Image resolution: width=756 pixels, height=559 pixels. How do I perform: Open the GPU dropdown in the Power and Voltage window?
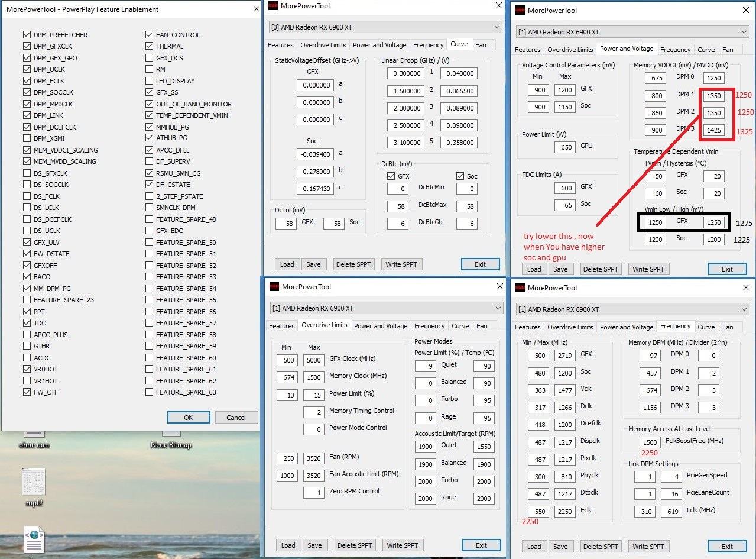(632, 31)
